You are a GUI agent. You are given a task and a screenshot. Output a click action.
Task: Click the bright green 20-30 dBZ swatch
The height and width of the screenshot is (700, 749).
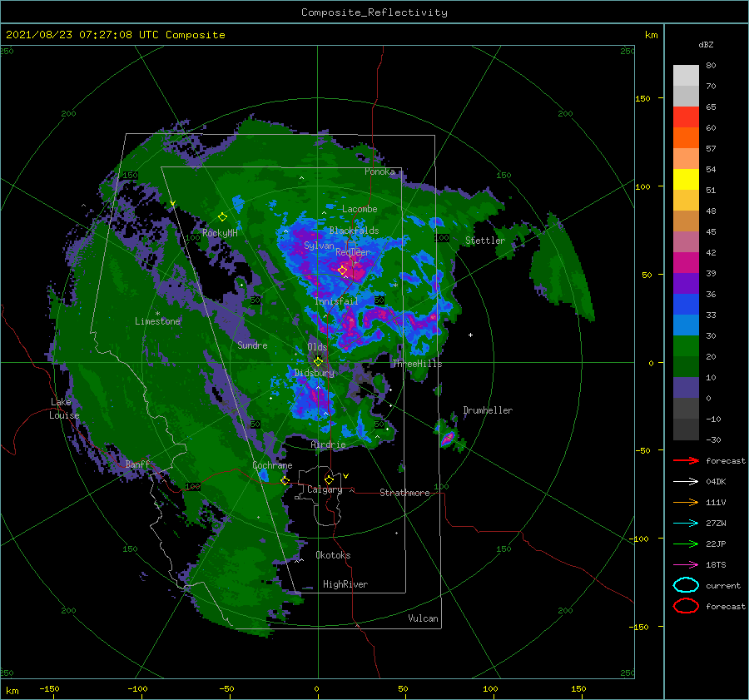pos(686,346)
